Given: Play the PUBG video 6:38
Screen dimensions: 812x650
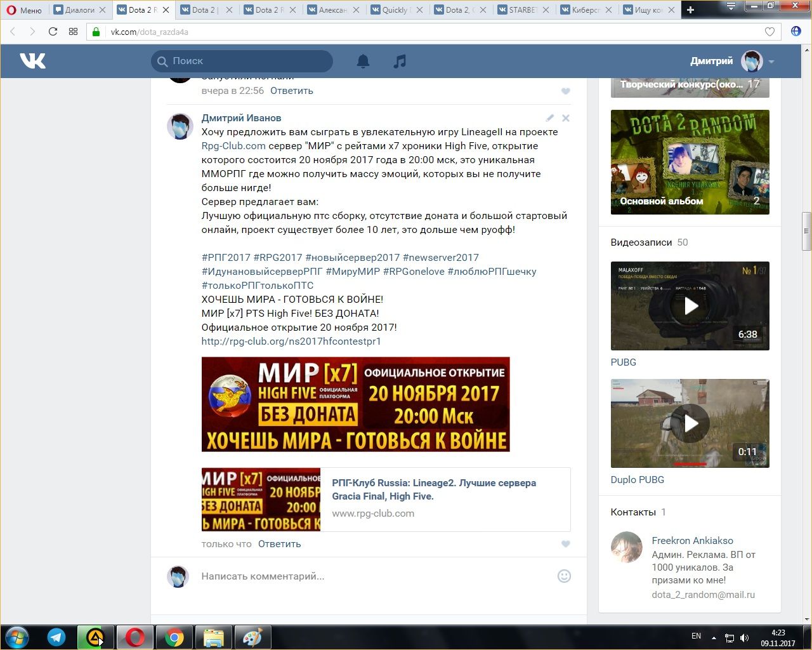Looking at the screenshot, I should click(x=690, y=306).
